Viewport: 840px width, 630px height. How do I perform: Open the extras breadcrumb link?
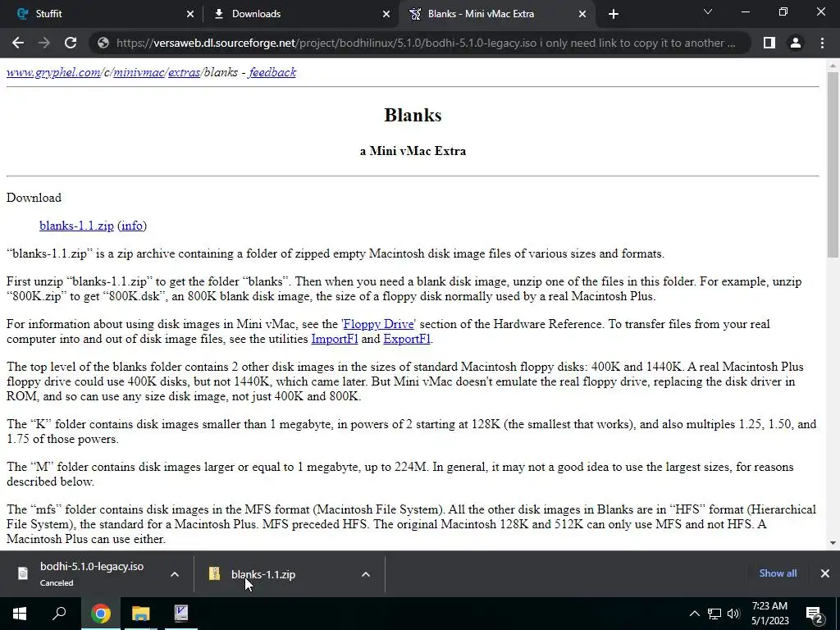click(185, 72)
